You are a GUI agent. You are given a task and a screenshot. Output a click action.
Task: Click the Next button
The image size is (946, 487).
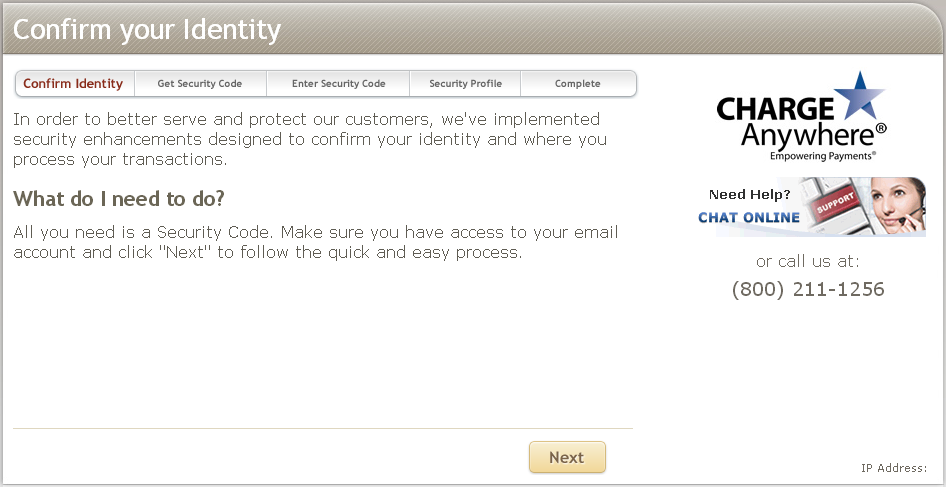coord(567,457)
